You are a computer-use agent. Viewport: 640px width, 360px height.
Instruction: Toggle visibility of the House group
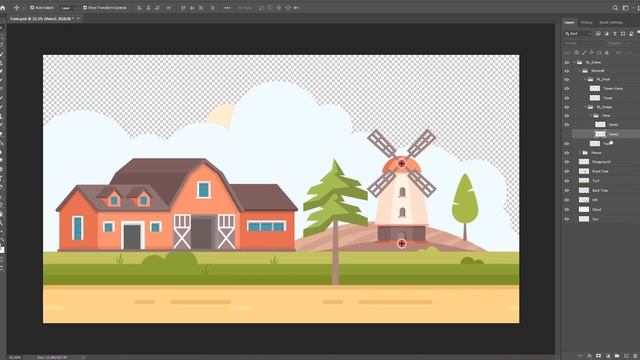tap(567, 153)
